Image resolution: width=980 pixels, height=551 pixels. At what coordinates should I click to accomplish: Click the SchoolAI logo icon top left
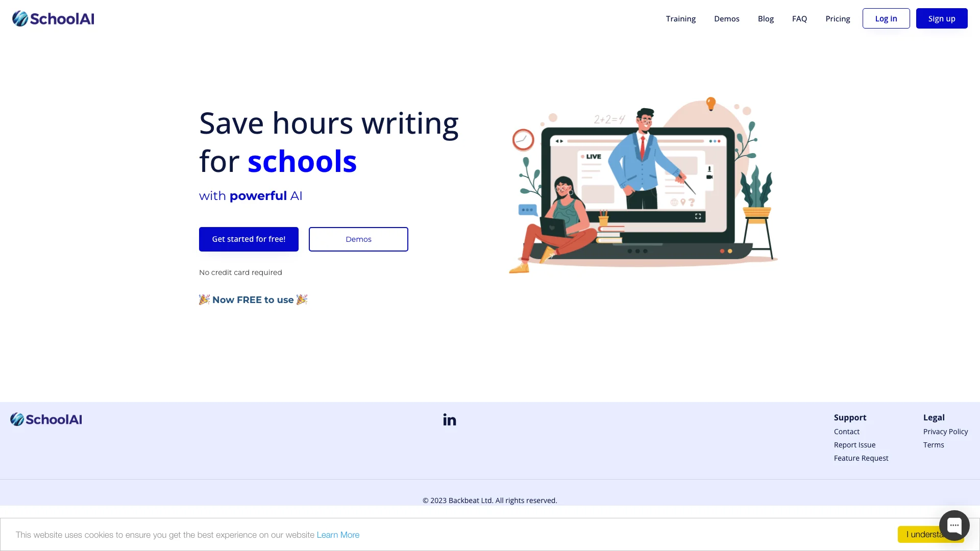point(19,18)
